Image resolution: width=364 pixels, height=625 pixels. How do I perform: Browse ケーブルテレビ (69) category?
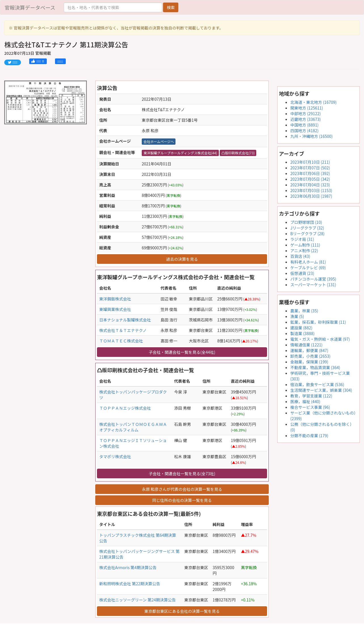tap(308, 268)
